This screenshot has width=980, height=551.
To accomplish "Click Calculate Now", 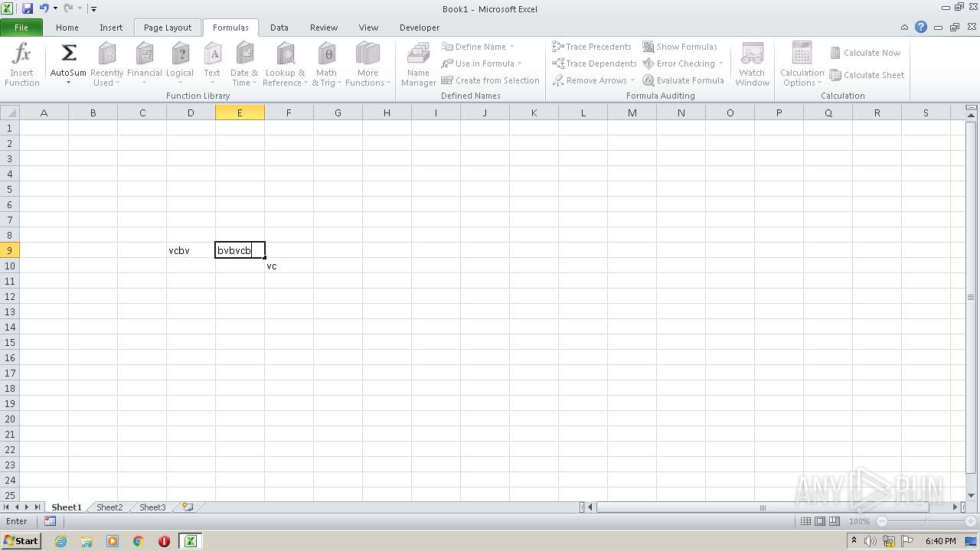I will point(865,53).
